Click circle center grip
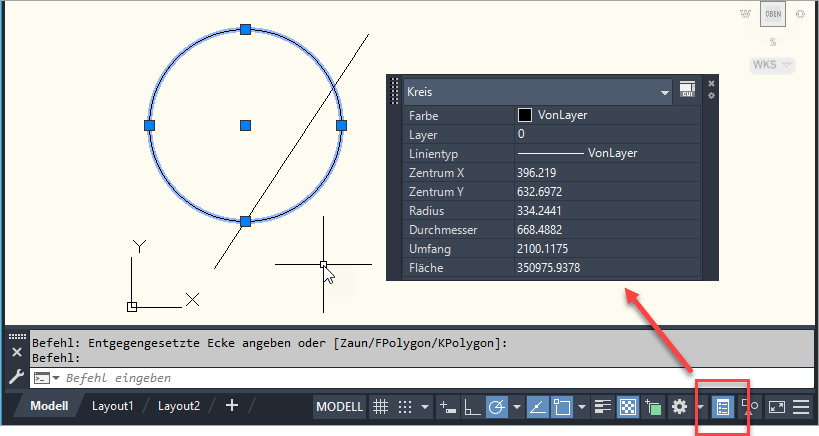819x436 pixels. (x=245, y=125)
